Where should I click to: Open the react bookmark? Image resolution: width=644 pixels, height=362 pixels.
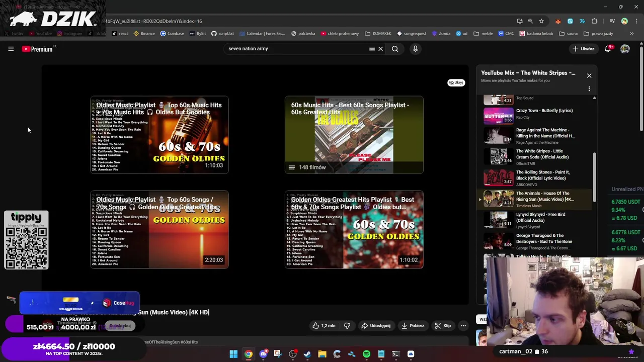[120, 34]
